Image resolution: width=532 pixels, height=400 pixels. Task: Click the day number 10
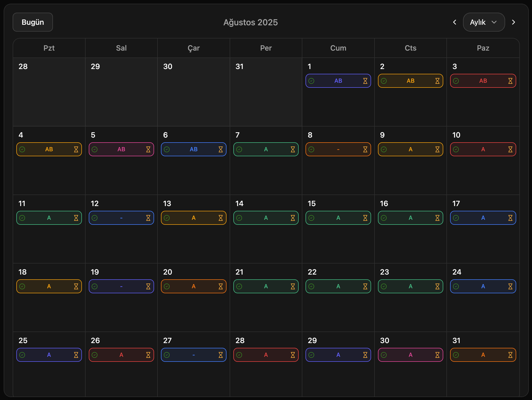[x=456, y=135]
